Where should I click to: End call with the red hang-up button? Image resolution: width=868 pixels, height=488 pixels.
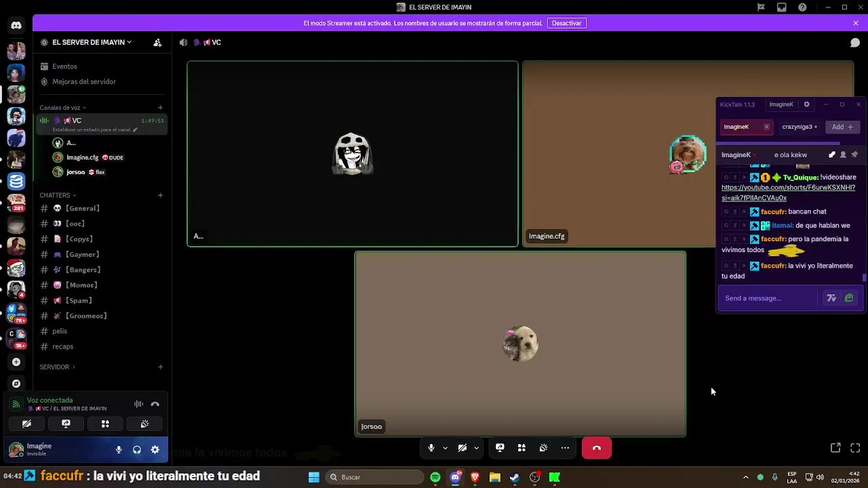click(597, 448)
